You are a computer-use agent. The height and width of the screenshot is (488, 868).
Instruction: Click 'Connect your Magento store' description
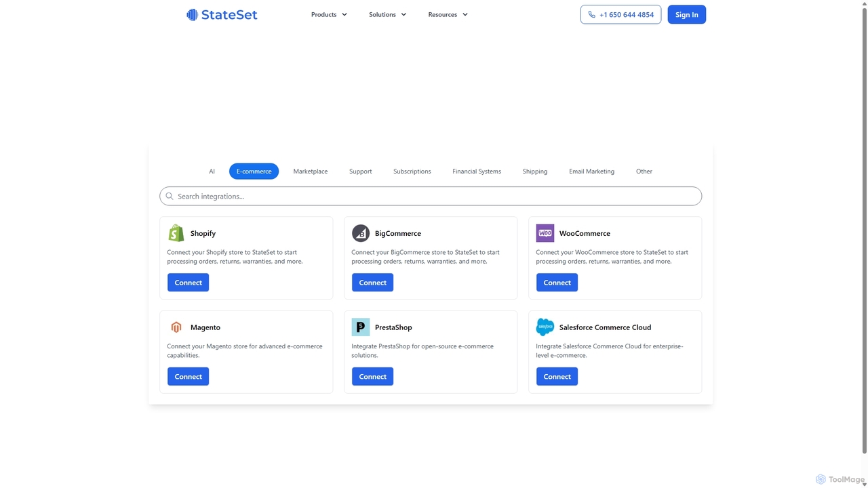[x=245, y=351]
